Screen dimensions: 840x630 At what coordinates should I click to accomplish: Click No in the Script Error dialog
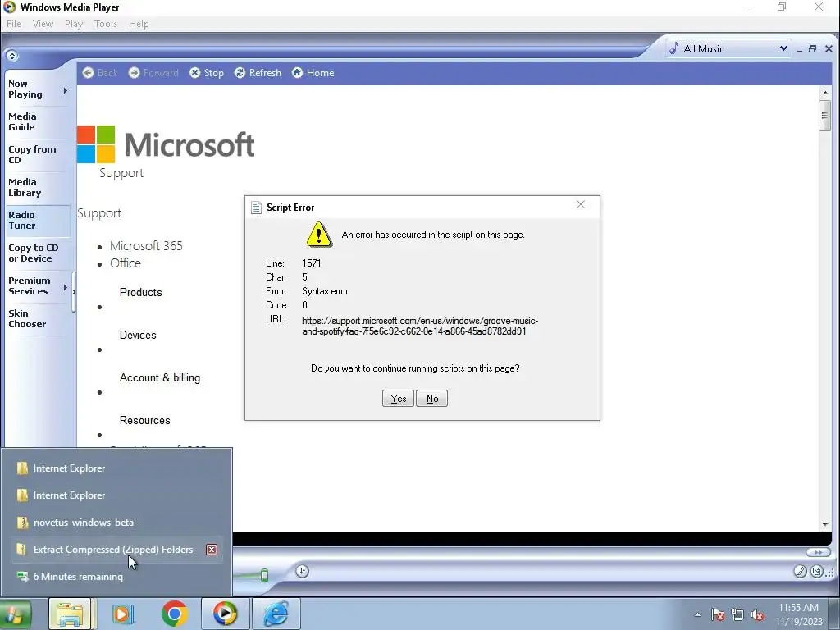tap(431, 398)
